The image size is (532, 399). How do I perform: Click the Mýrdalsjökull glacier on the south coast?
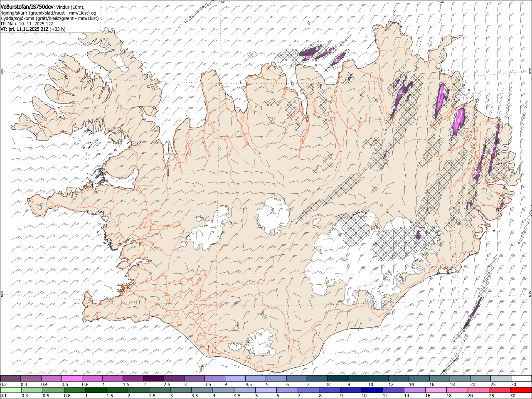click(x=260, y=343)
